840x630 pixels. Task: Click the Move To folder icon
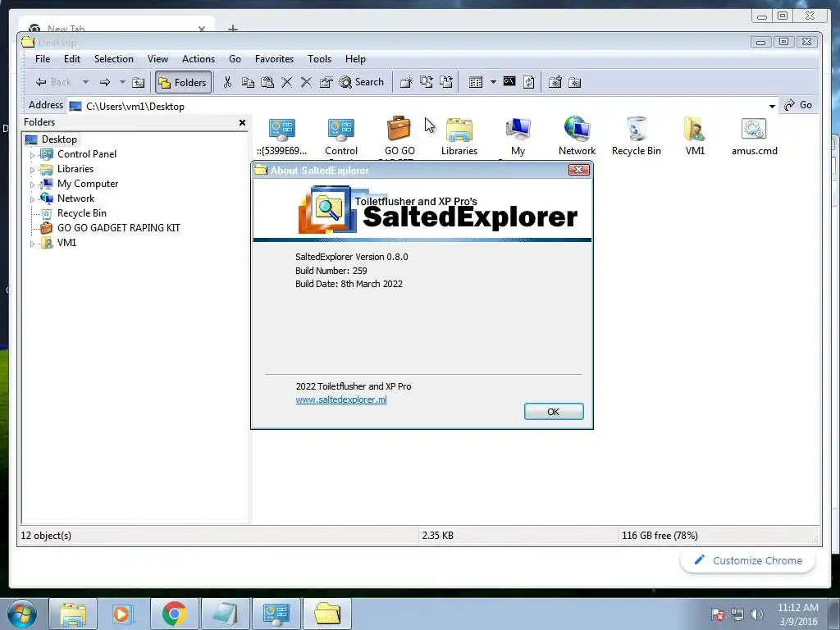[445, 82]
